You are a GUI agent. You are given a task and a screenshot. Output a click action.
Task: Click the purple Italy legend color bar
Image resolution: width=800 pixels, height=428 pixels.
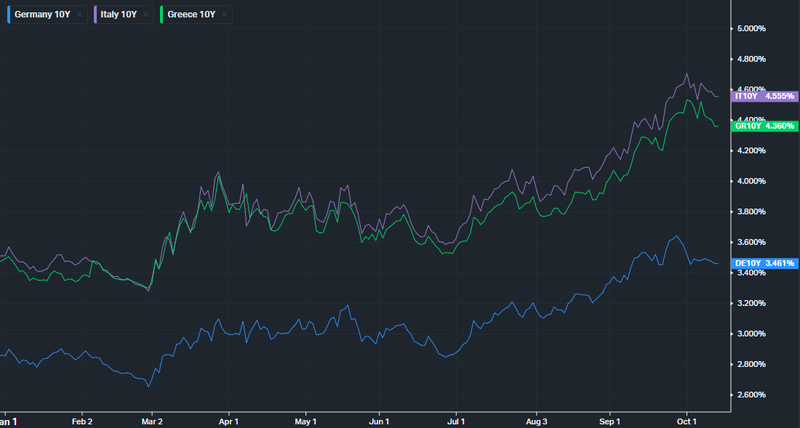(x=95, y=14)
